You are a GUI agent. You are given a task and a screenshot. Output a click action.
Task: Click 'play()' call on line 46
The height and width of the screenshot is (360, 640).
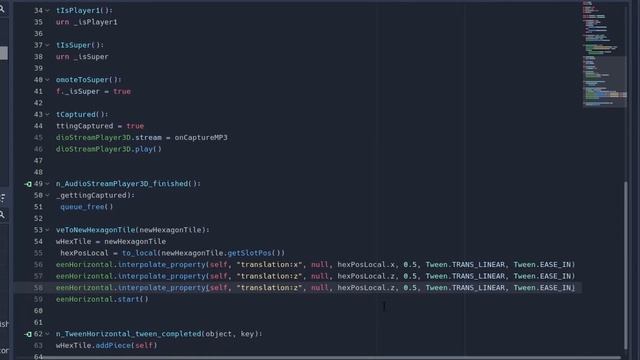click(148, 149)
